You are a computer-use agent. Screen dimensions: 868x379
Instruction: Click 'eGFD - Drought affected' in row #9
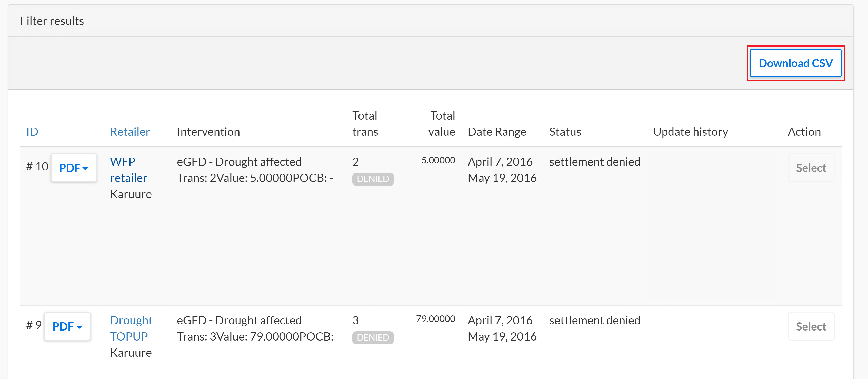pos(239,320)
